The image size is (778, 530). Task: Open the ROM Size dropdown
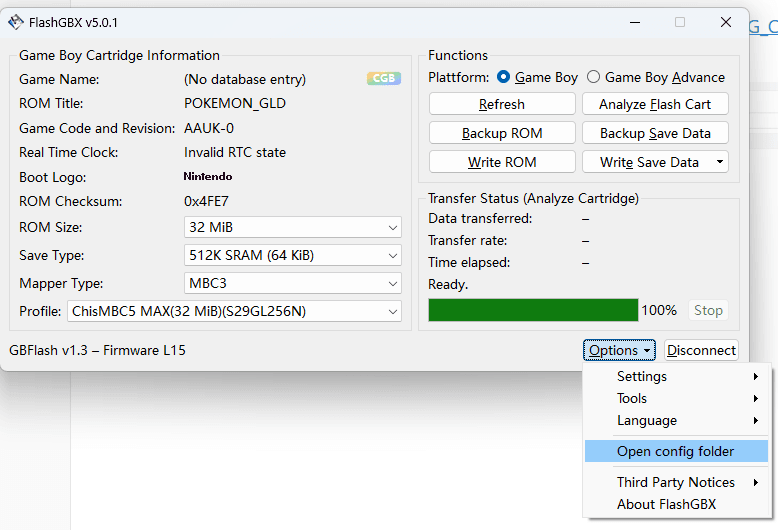293,227
